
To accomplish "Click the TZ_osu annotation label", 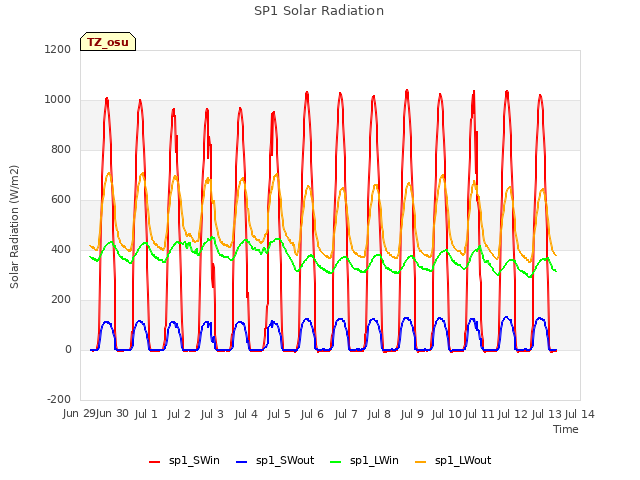I will tap(108, 42).
